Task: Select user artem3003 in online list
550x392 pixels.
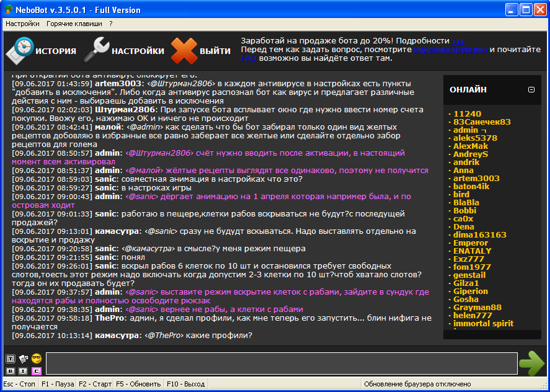Action: click(x=476, y=179)
